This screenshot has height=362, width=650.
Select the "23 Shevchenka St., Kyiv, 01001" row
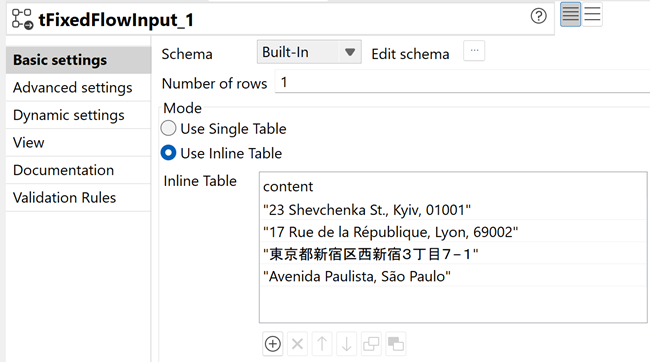[453, 210]
